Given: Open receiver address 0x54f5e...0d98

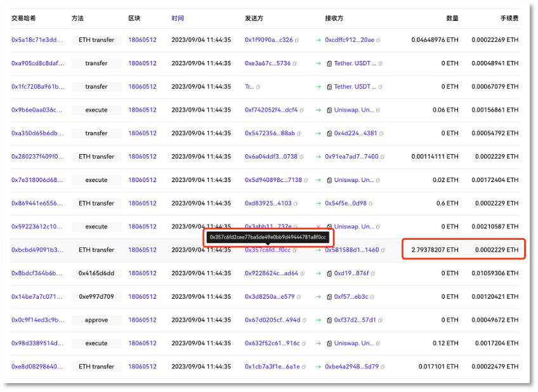Looking at the screenshot, I should pyautogui.click(x=345, y=203).
